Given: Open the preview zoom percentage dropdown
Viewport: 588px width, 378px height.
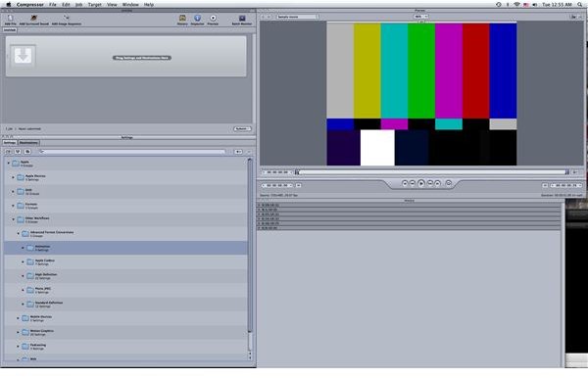Looking at the screenshot, I should (x=420, y=17).
